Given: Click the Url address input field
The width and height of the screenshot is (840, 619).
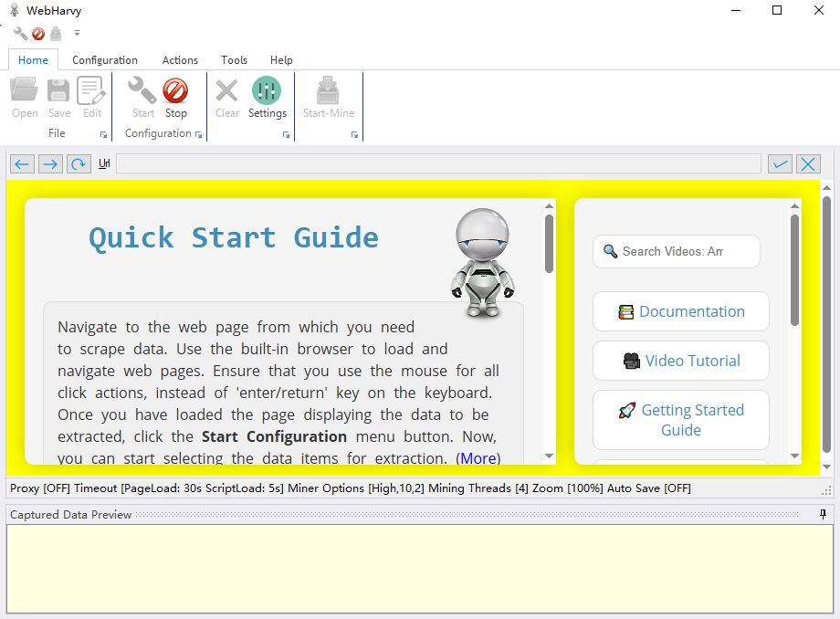Looking at the screenshot, I should 439,163.
